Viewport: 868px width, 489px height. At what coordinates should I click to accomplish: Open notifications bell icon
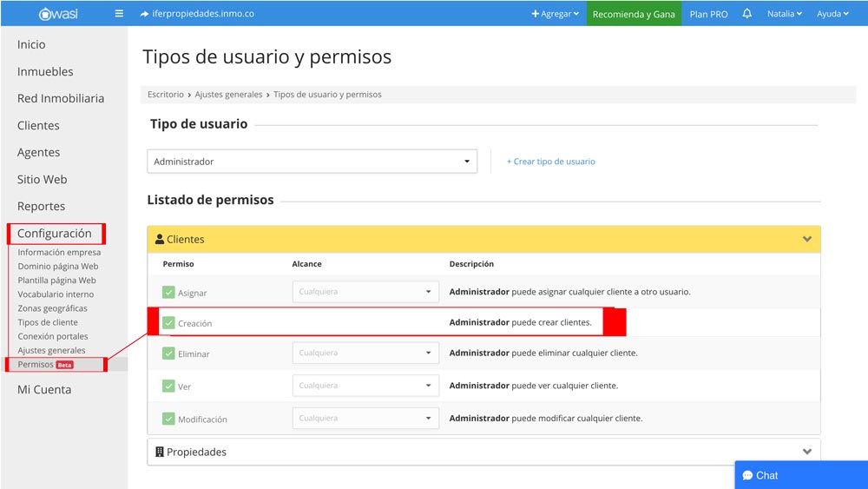pyautogui.click(x=746, y=14)
